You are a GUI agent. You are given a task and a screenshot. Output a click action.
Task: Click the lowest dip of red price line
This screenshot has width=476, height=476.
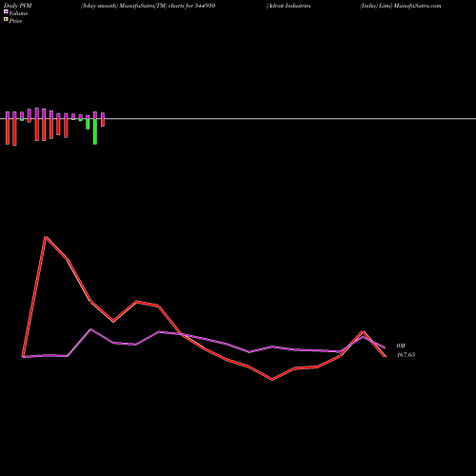(272, 379)
